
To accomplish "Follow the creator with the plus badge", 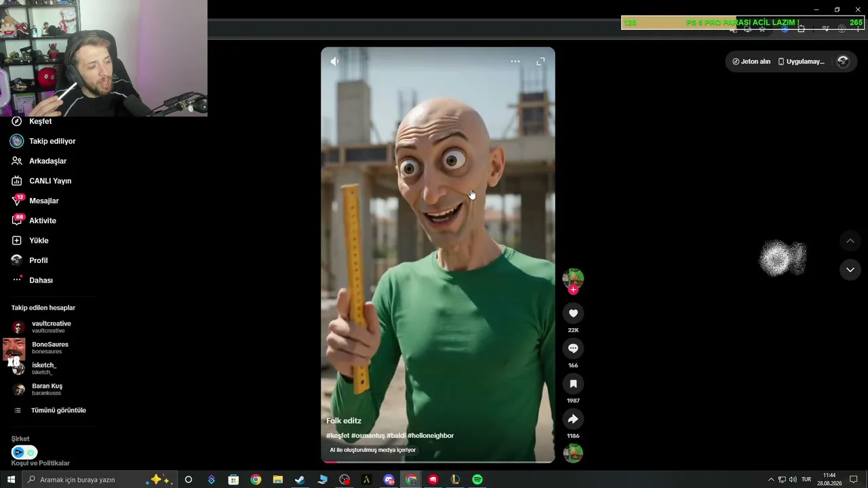I will [573, 290].
